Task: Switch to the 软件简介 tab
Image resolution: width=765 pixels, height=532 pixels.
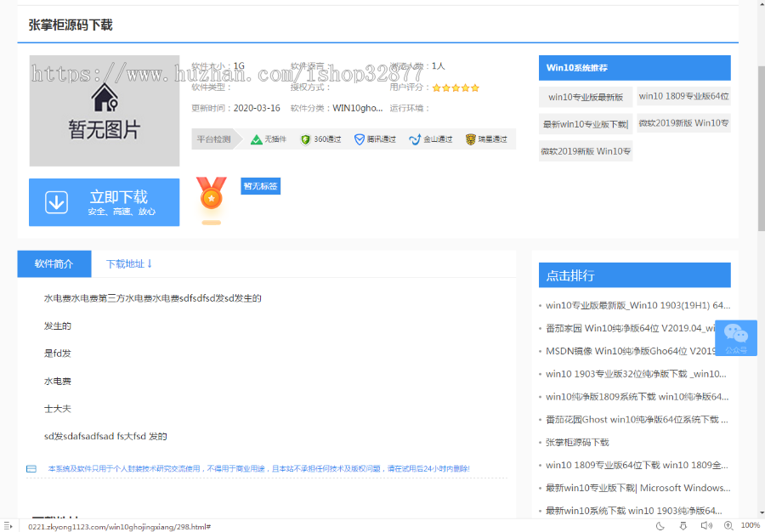Action: 54,263
